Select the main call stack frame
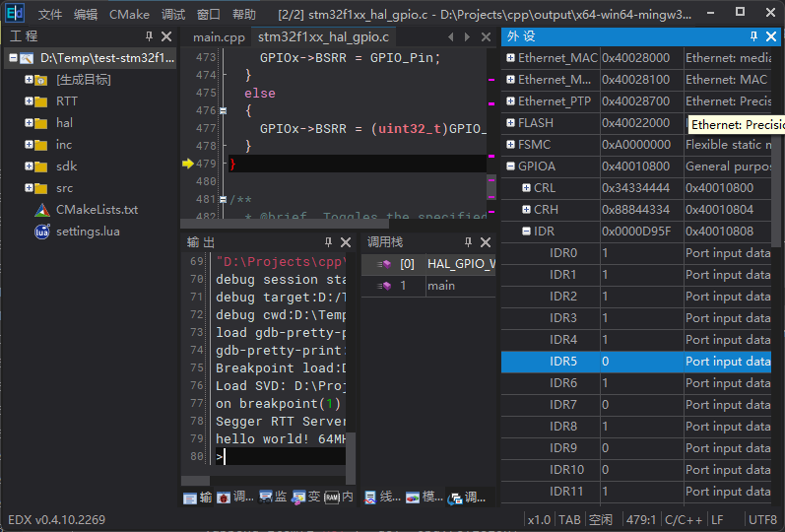 click(440, 286)
